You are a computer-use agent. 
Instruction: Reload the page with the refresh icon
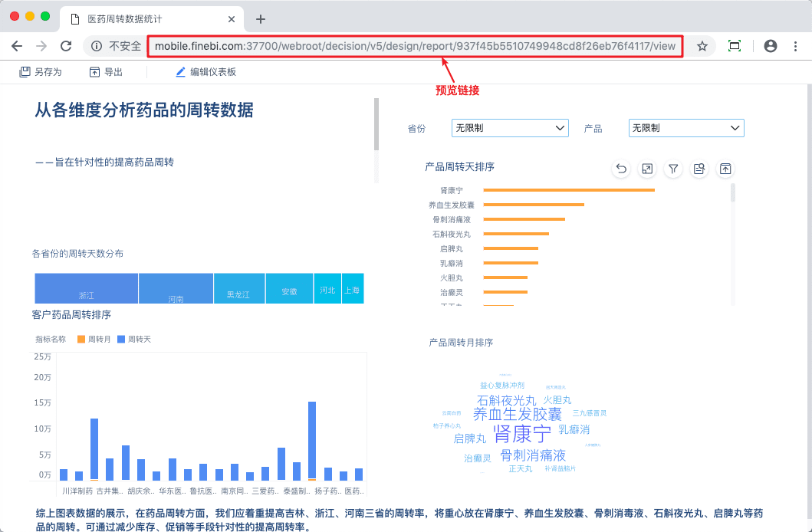[66, 46]
